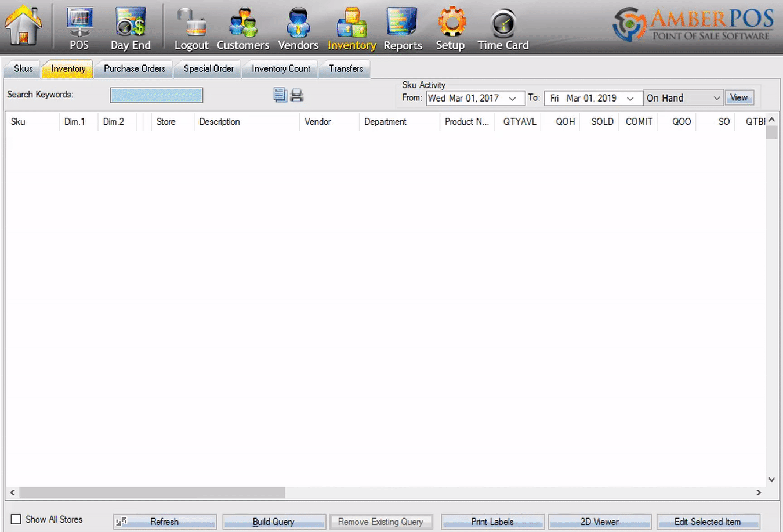This screenshot has height=532, width=783.
Task: Open the Customers module
Action: 243,28
